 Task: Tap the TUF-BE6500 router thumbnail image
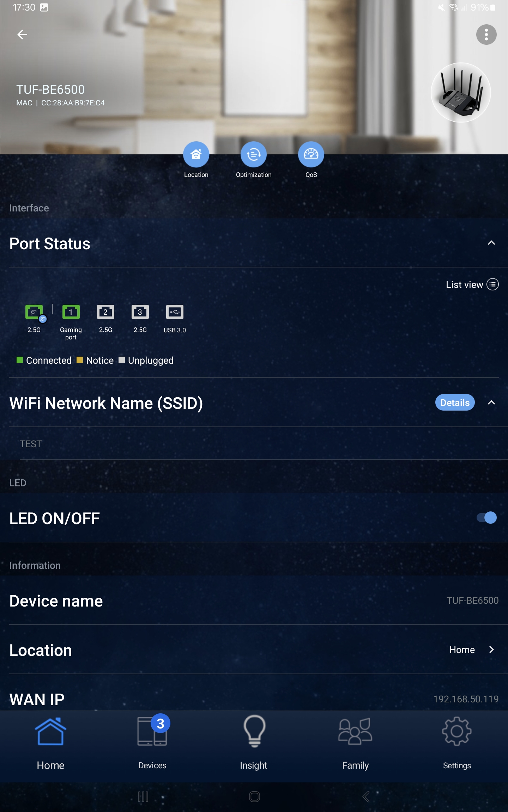click(x=461, y=93)
